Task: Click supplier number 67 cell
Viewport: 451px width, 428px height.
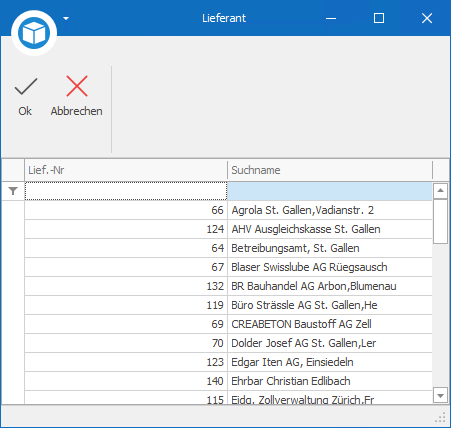Action: 126,267
